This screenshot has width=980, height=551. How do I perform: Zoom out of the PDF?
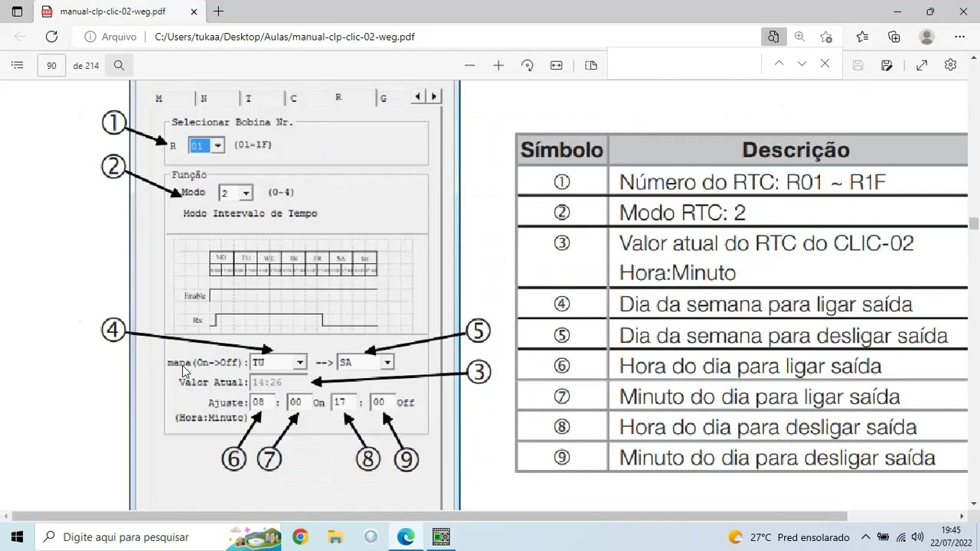(x=469, y=66)
